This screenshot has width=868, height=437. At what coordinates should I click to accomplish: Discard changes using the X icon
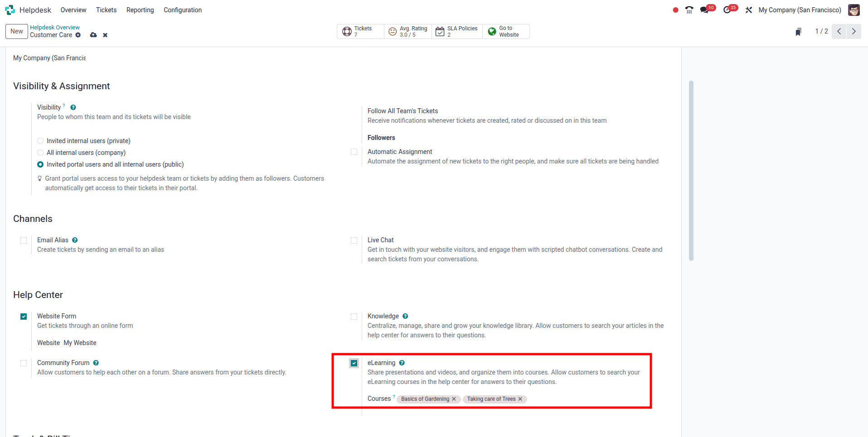(105, 35)
